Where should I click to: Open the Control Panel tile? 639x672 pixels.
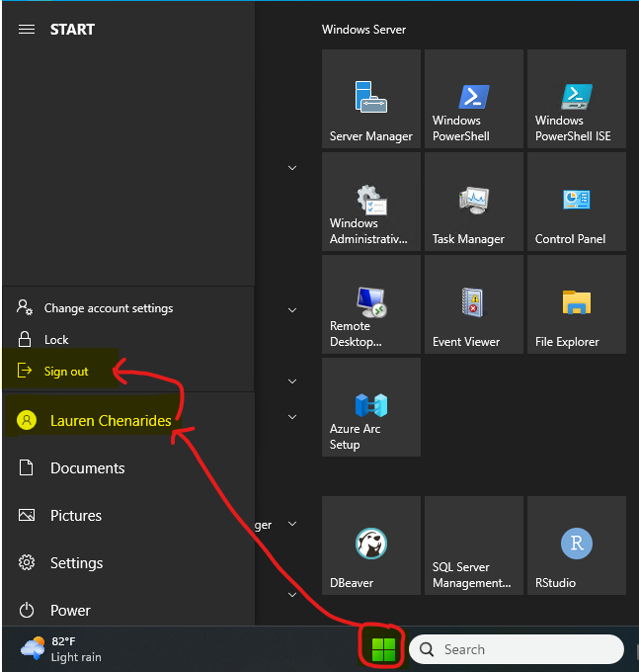[577, 202]
